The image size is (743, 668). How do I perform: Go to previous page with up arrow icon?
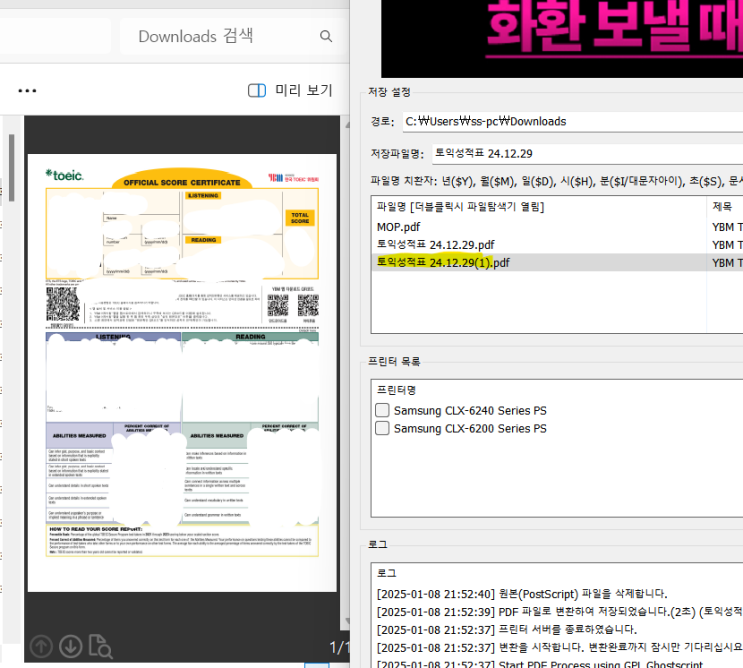[41, 646]
